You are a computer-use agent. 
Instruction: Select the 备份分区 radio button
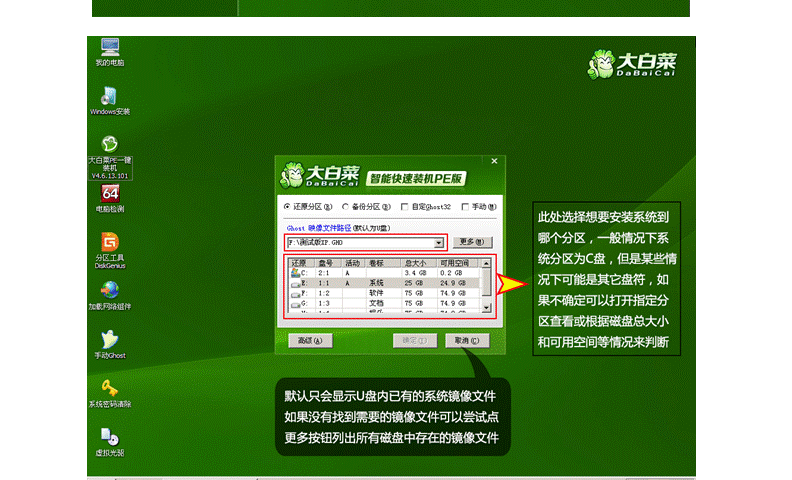[346, 207]
